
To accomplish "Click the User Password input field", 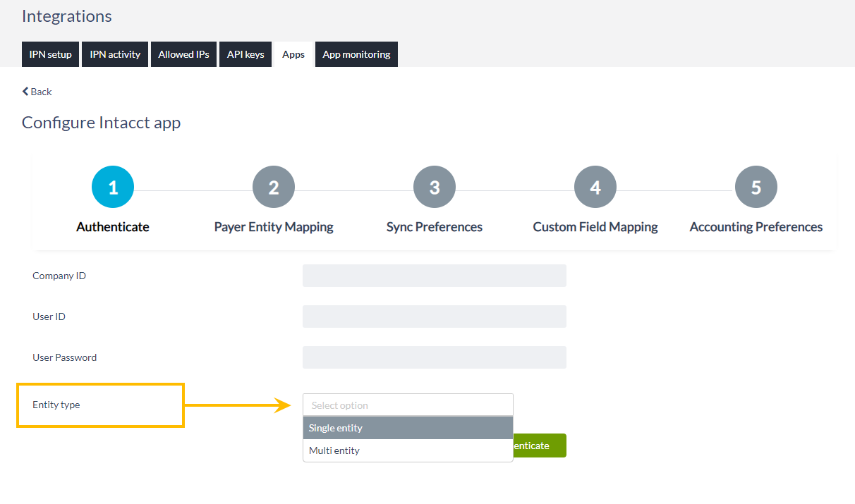I will tap(434, 357).
